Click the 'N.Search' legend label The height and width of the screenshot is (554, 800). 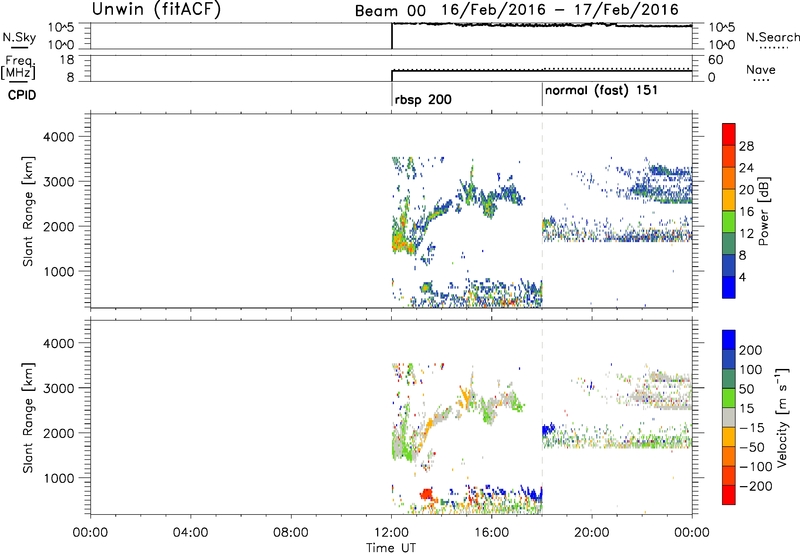tap(772, 37)
